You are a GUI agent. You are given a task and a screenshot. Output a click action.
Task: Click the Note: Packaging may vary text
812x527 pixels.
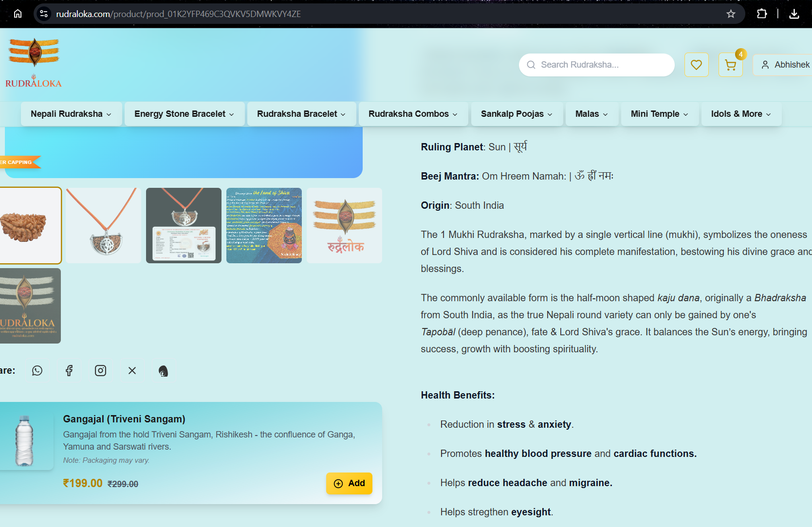tap(107, 460)
